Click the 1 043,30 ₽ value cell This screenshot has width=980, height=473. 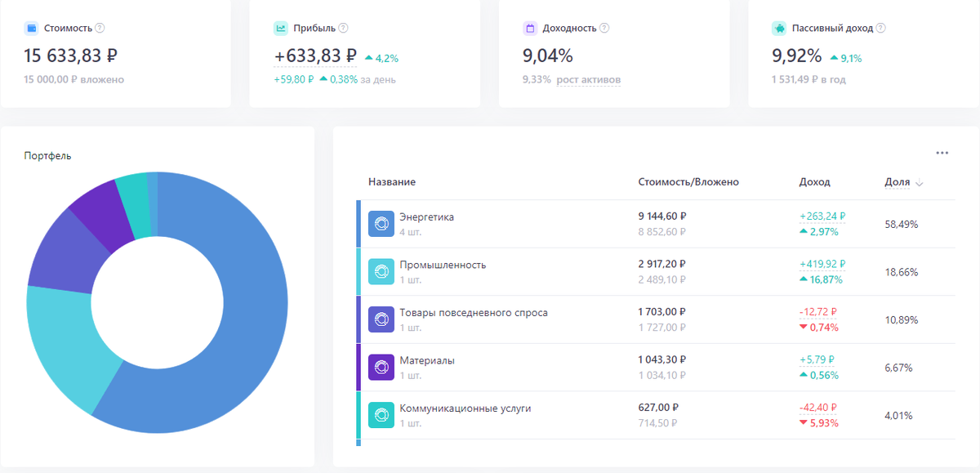(x=662, y=360)
